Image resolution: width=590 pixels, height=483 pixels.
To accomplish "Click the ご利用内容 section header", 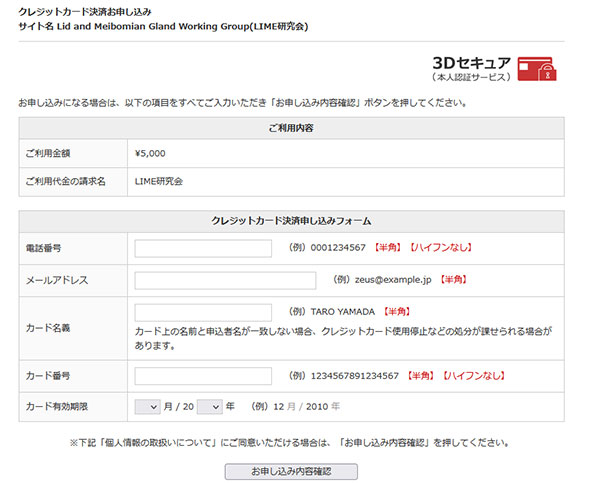I will coord(291,128).
